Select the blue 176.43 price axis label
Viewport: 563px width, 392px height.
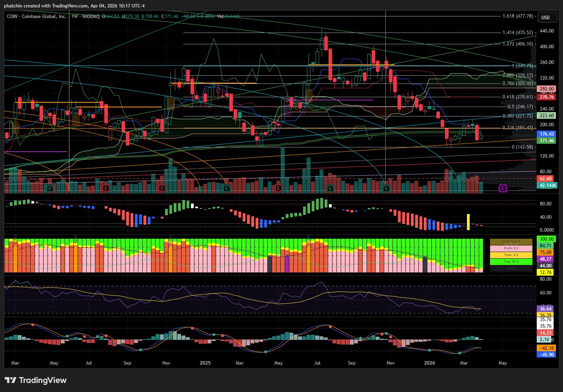tap(547, 134)
